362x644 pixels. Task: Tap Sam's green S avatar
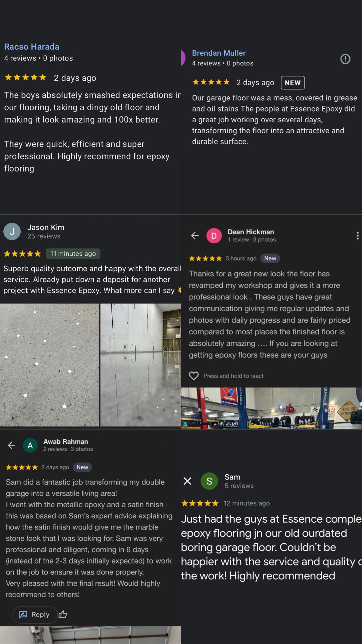coord(209,481)
